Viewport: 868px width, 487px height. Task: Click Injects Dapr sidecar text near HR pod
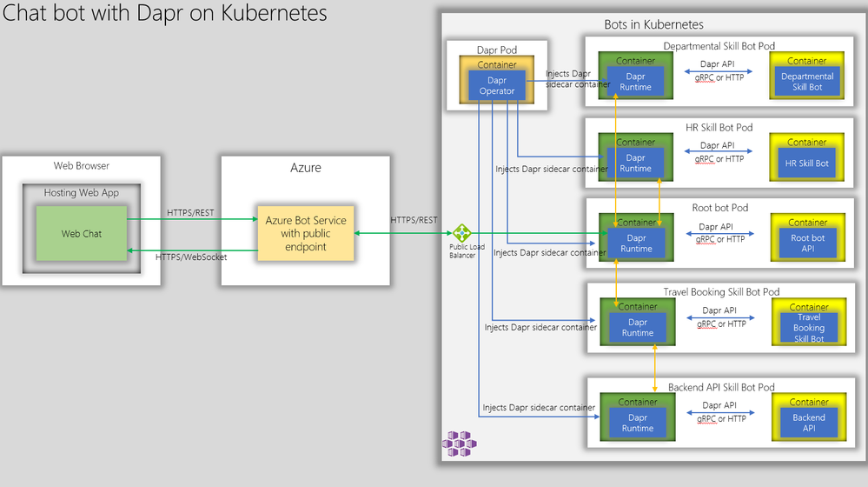pos(552,169)
